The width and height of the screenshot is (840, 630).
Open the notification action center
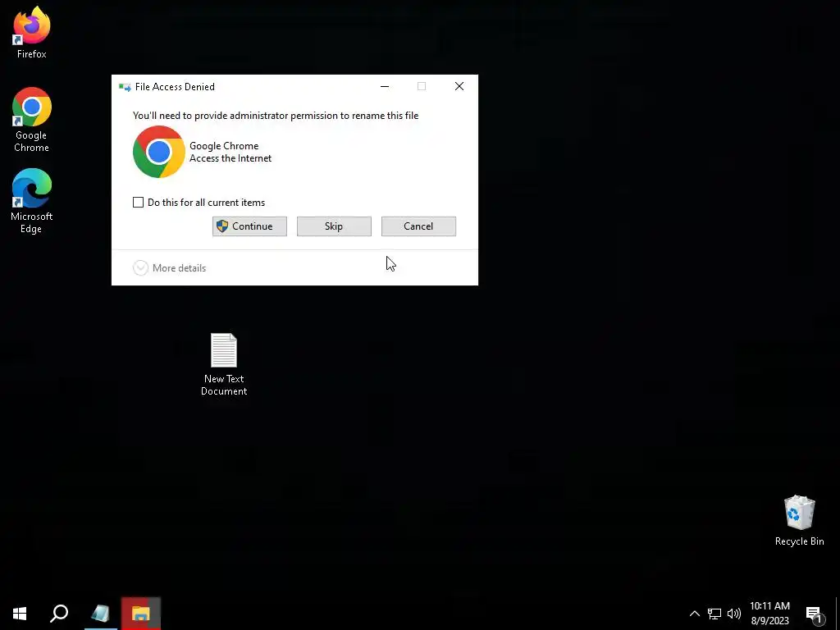coord(815,614)
